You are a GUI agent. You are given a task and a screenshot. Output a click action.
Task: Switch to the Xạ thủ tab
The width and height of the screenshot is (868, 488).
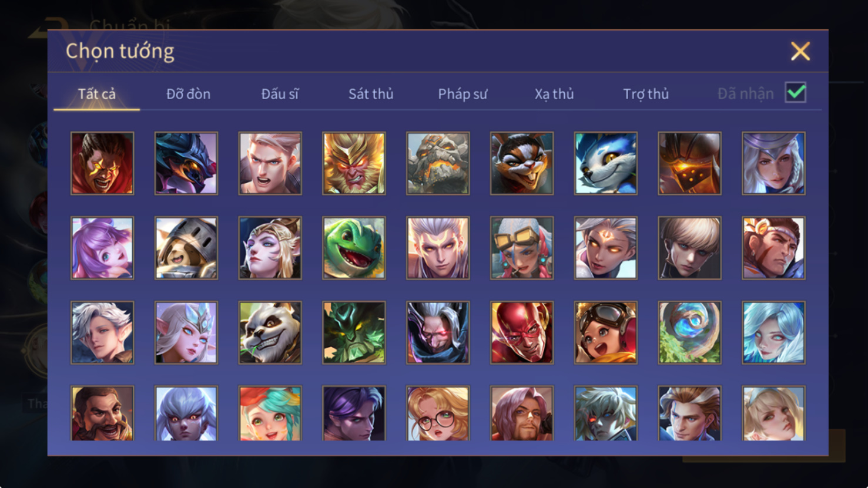point(554,94)
